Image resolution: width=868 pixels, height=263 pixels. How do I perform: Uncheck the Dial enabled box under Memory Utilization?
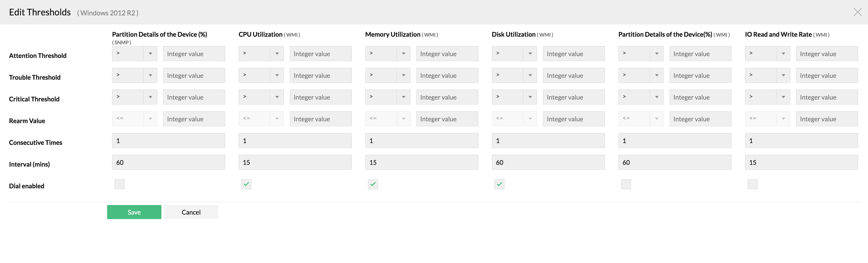click(373, 184)
